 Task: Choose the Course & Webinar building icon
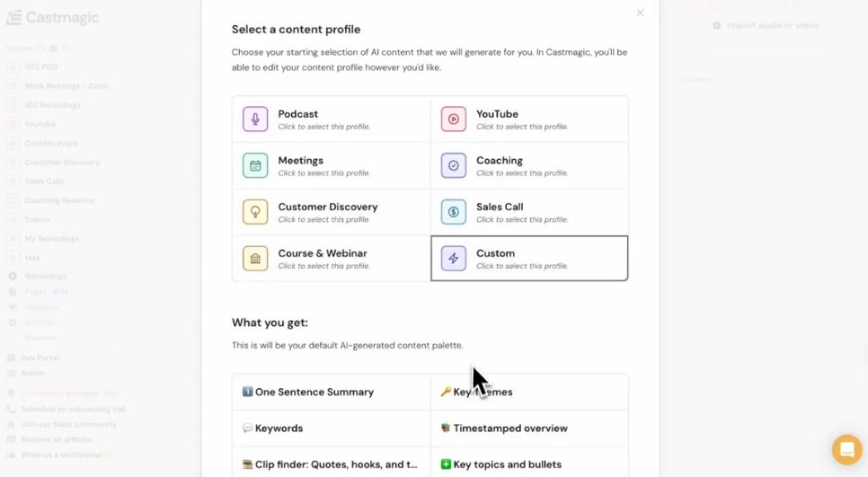[x=255, y=259]
